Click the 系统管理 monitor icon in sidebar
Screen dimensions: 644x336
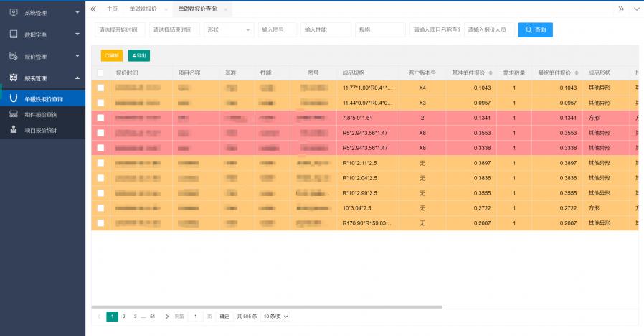pos(13,12)
